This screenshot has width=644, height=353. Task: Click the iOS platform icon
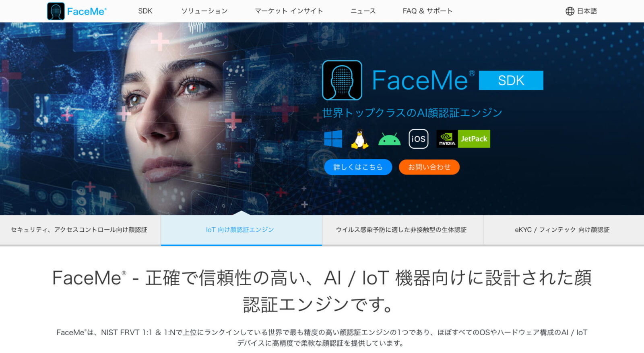(418, 139)
